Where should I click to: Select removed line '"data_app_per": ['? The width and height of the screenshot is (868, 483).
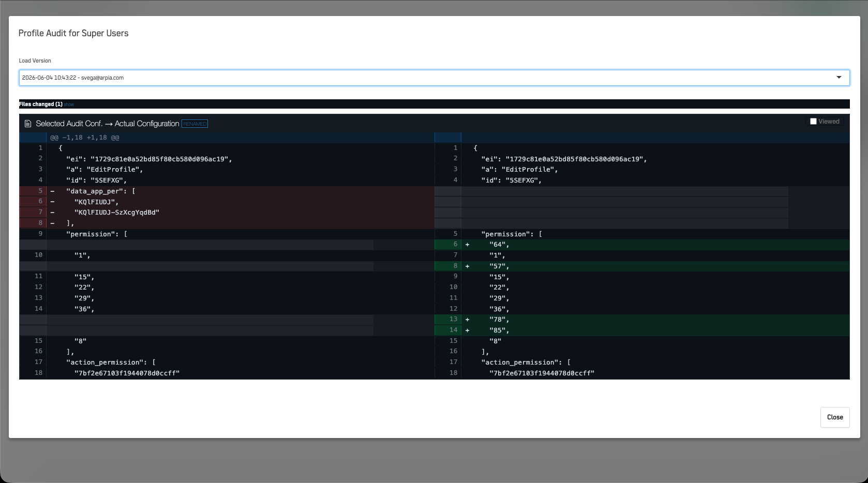pos(101,191)
